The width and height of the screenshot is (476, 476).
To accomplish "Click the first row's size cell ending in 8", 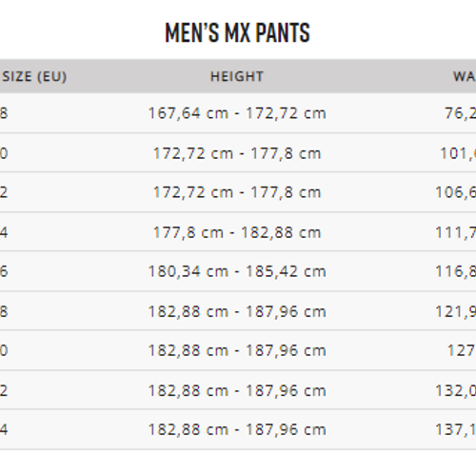I will click(x=4, y=113).
